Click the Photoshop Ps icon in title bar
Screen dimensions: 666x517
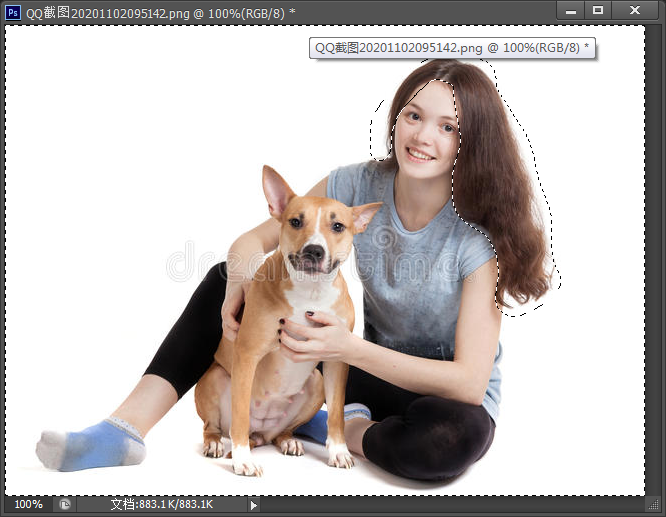coord(13,11)
